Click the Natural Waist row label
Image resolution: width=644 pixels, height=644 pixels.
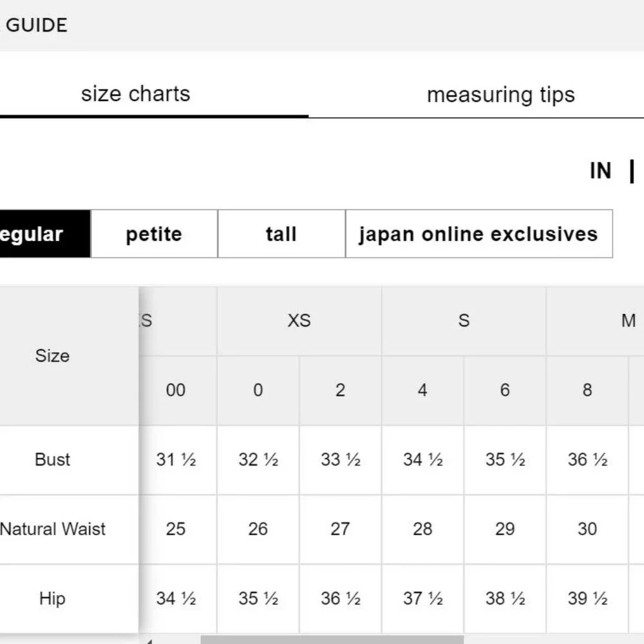[x=53, y=529]
